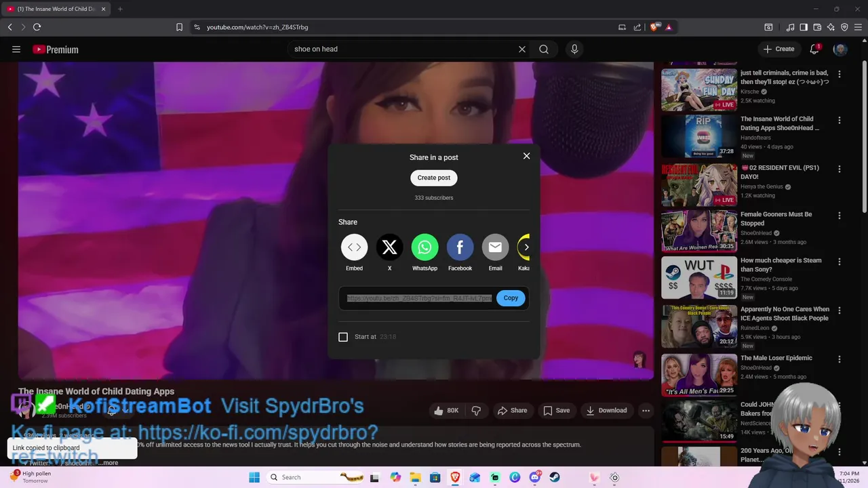The height and width of the screenshot is (488, 868).
Task: Open The Male Loser Epidemic thumbnail
Action: [699, 375]
